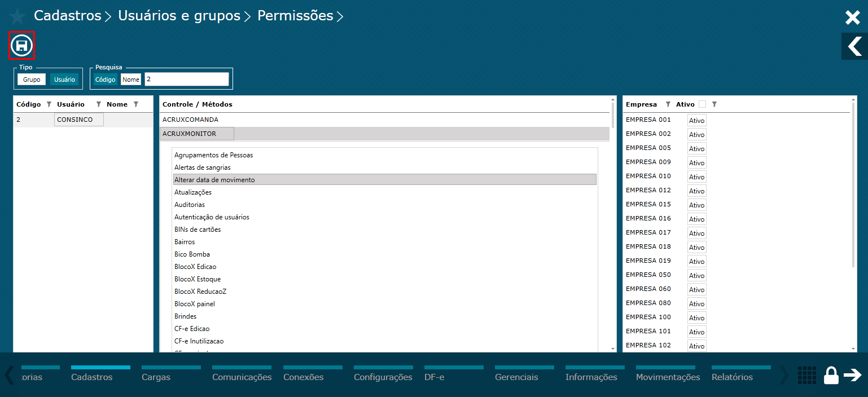
Task: Click the Nome column filter icon
Action: [136, 104]
